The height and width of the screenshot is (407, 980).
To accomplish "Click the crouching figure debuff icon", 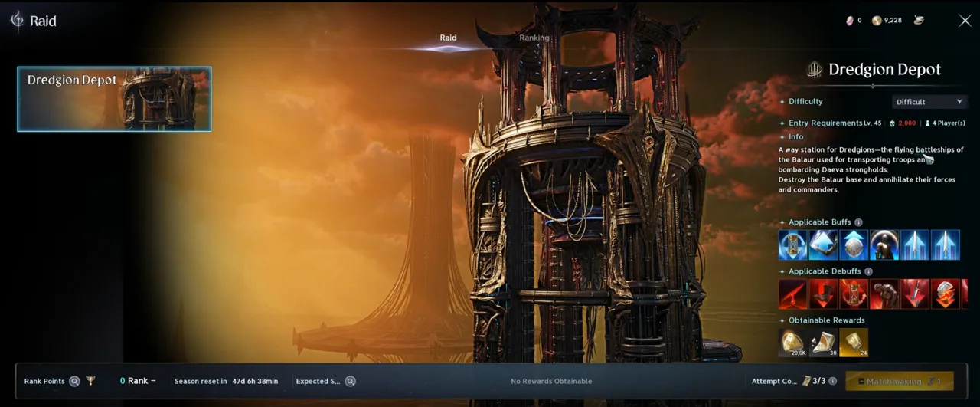I will tap(884, 294).
